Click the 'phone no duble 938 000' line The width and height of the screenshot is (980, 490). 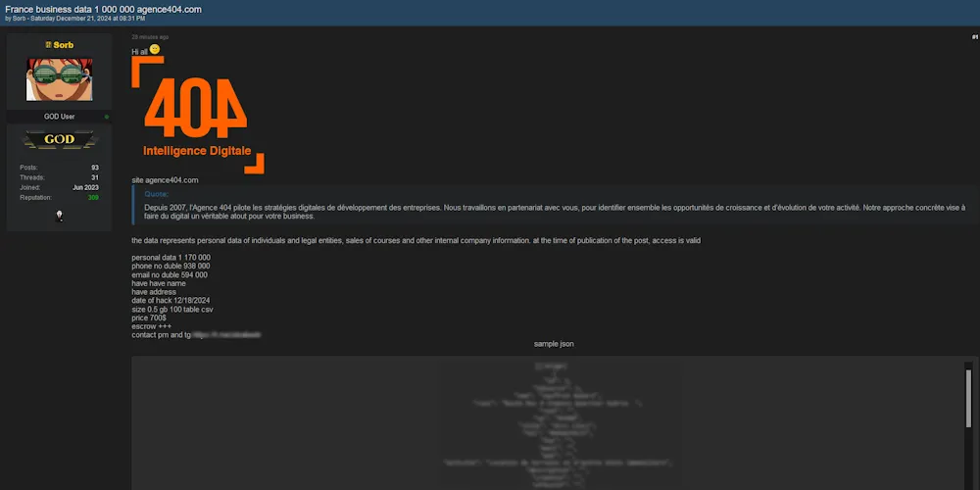point(171,267)
